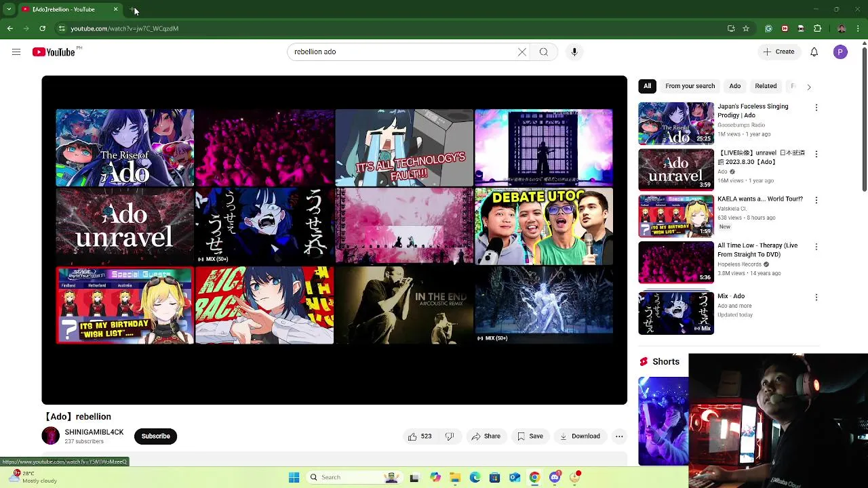
Task: Expand the filter chips with right arrow
Action: coord(808,87)
